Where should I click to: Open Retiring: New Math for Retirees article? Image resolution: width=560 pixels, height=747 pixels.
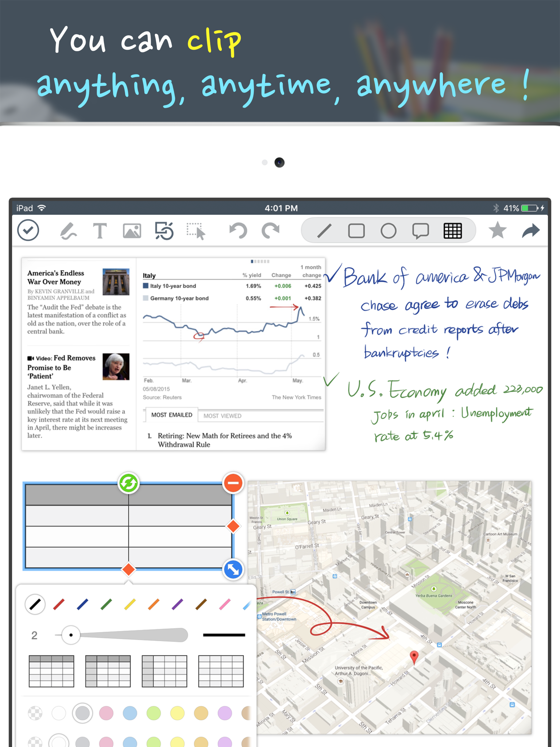[224, 440]
